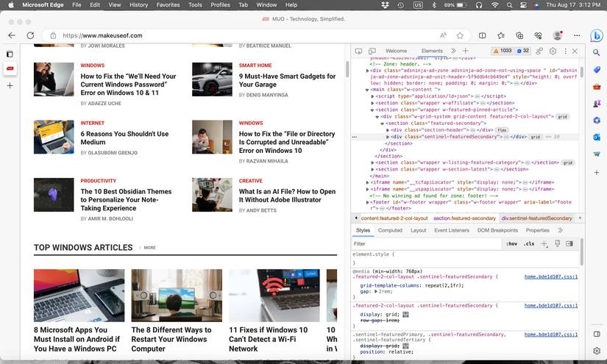
Task: Open the first home.bde1d107.css:1 source link
Action: tap(550, 276)
